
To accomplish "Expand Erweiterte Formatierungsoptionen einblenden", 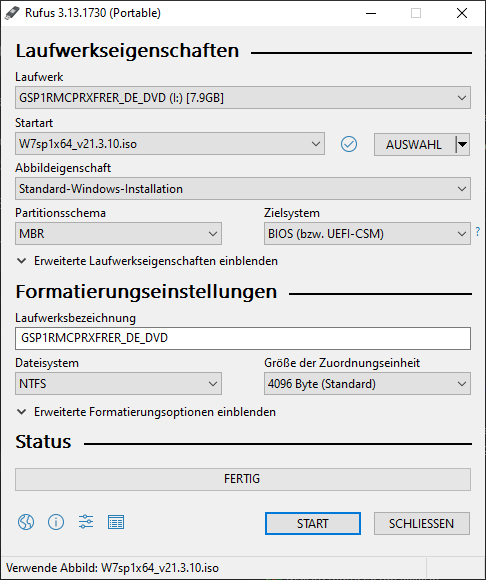I will point(146,412).
